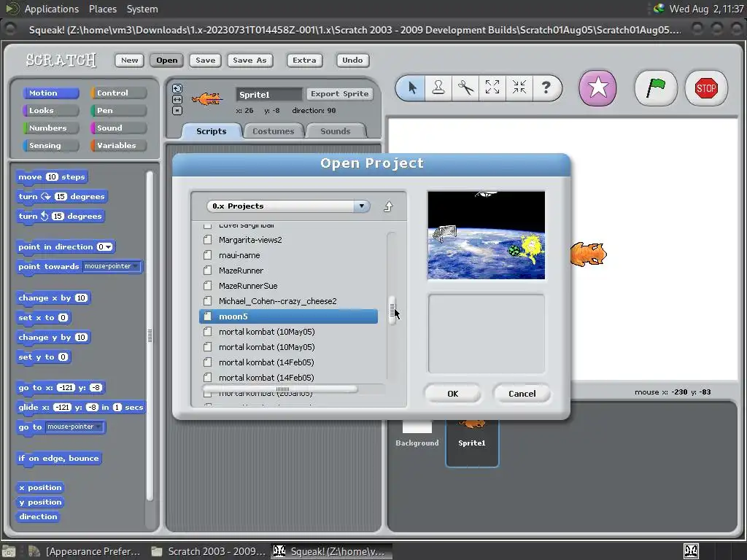Image resolution: width=747 pixels, height=560 pixels.
Task: Set rotation style to full rotate icon
Action: pyautogui.click(x=177, y=88)
